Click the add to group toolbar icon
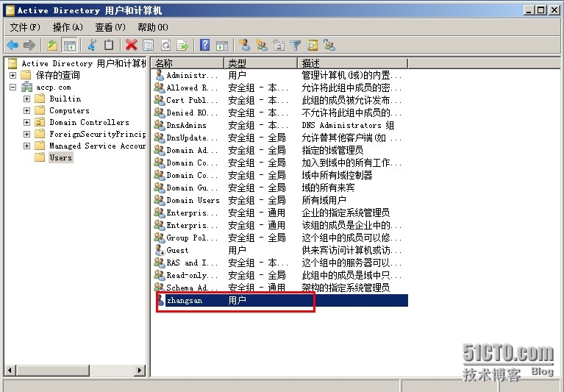This screenshot has width=564, height=392. [329, 46]
